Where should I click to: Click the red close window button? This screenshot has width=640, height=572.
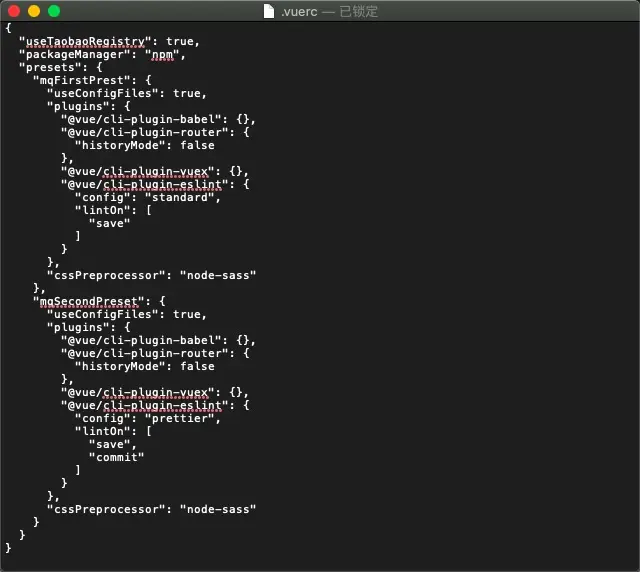click(14, 11)
